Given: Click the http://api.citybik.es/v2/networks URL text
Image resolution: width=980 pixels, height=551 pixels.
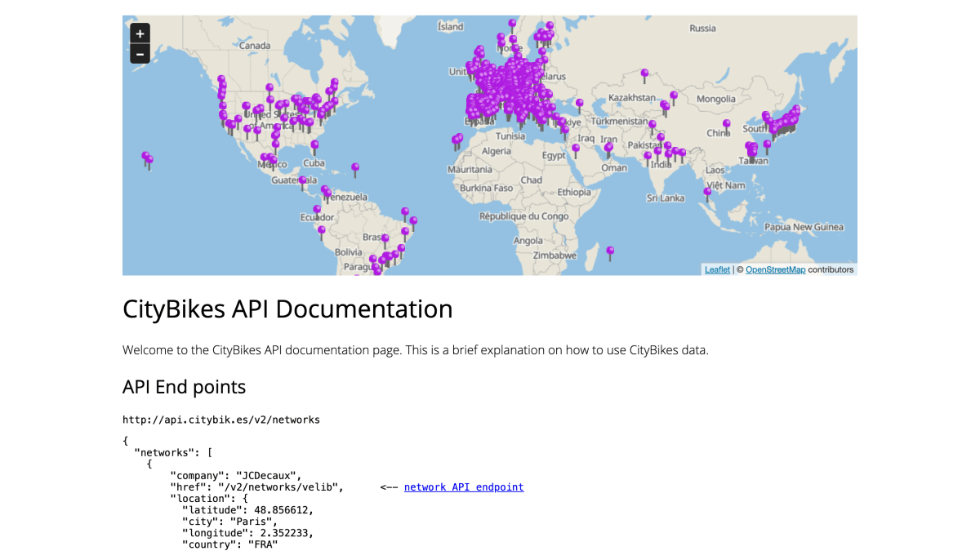Looking at the screenshot, I should pyautogui.click(x=221, y=420).
